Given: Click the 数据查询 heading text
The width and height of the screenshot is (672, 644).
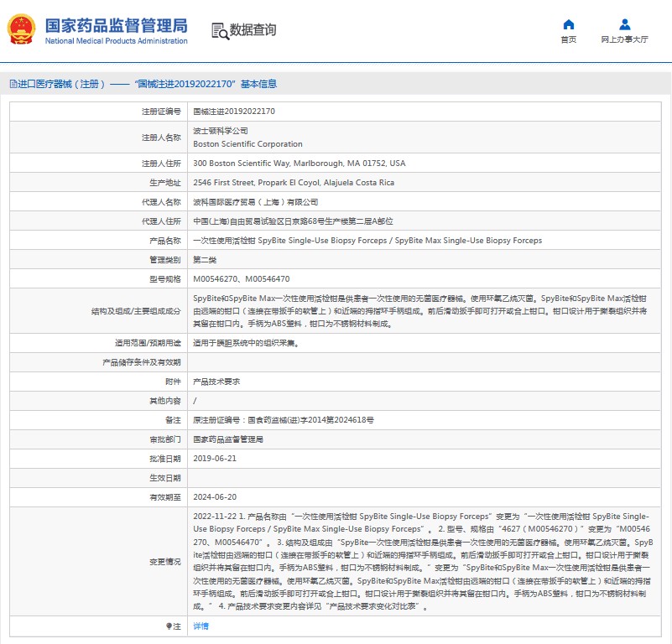Looking at the screenshot, I should [x=253, y=30].
